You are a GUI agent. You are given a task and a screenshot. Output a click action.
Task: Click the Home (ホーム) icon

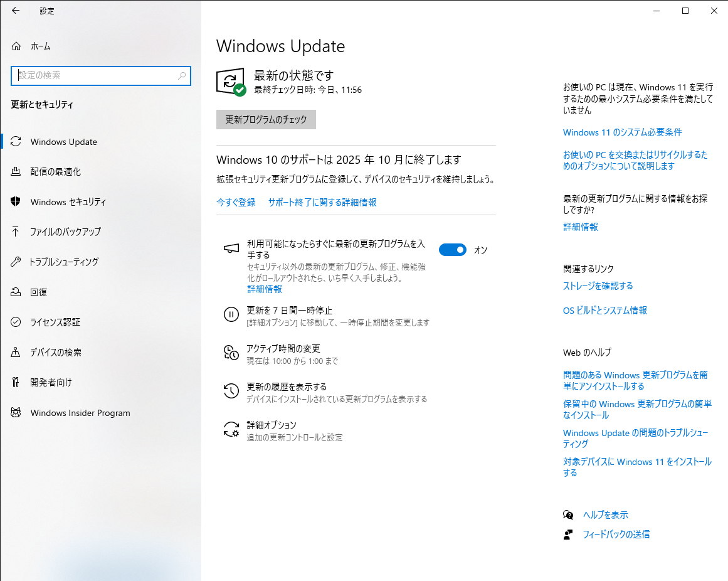pos(16,46)
